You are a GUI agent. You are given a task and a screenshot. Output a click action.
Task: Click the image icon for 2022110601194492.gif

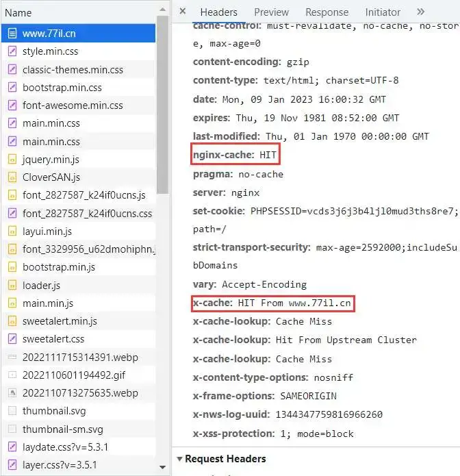[x=12, y=375]
